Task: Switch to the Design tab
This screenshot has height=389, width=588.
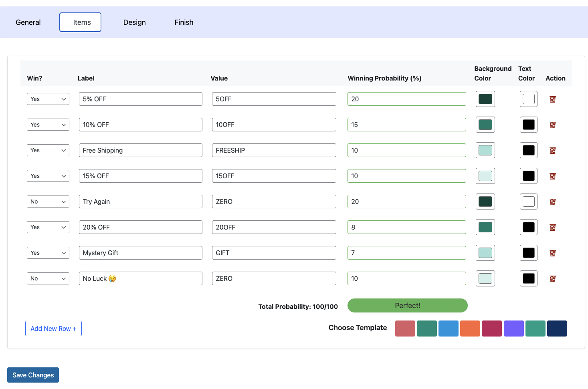Action: pos(134,22)
